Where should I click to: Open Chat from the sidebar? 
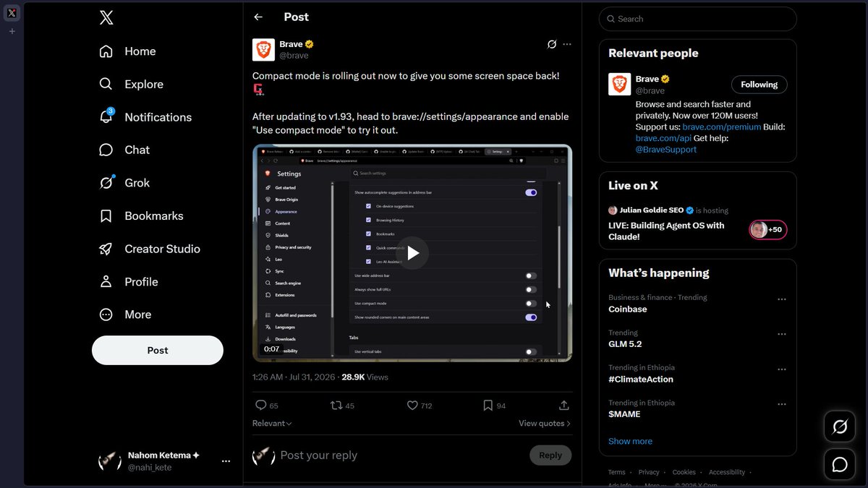pos(124,150)
